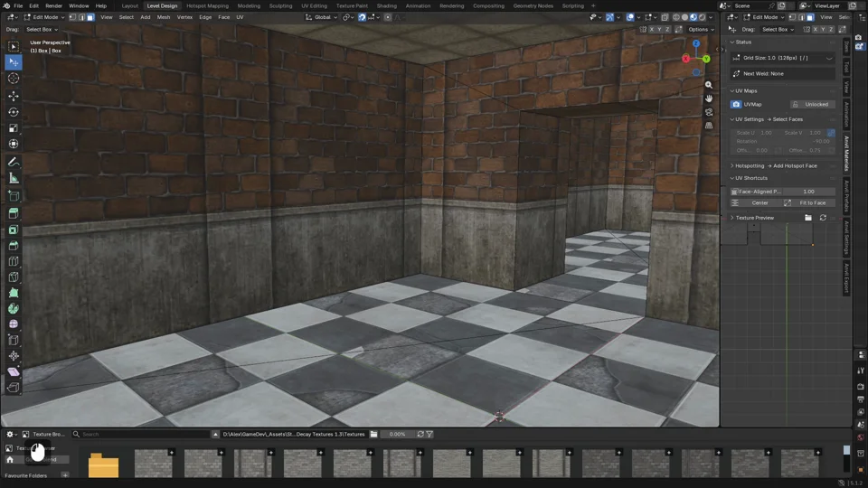This screenshot has height=488, width=868.
Task: Expand the Grid Size dropdown
Action: pyautogui.click(x=783, y=58)
